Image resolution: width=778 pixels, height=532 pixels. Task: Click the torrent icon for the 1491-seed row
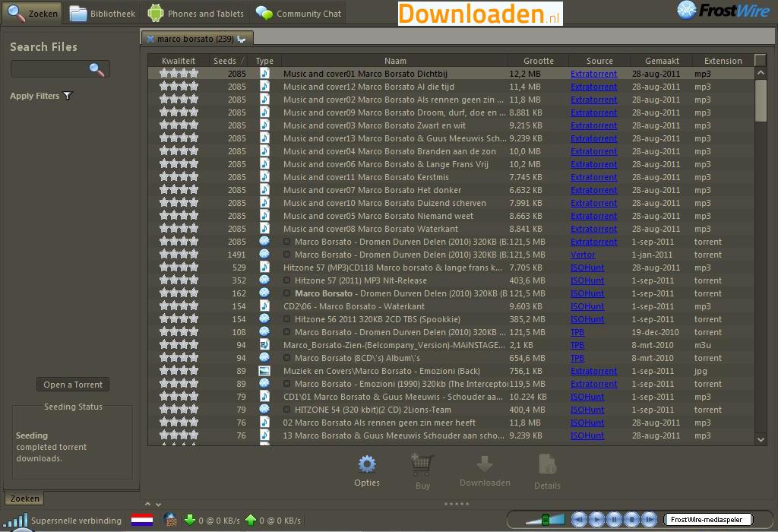[x=264, y=254]
